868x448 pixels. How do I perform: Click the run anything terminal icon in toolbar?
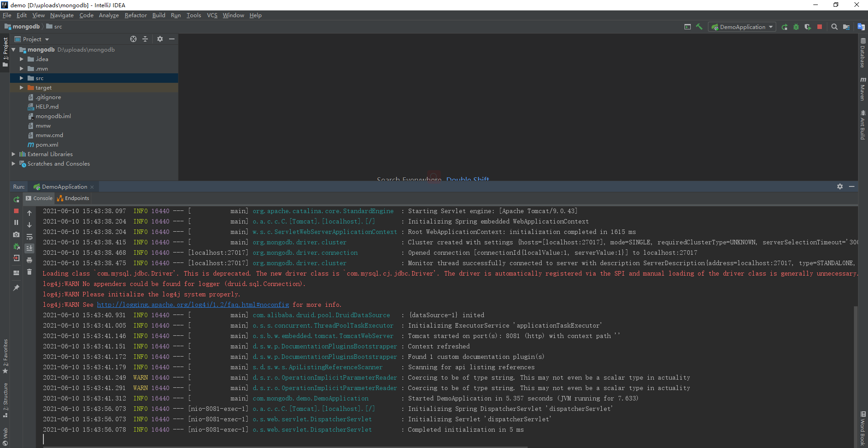coord(687,27)
